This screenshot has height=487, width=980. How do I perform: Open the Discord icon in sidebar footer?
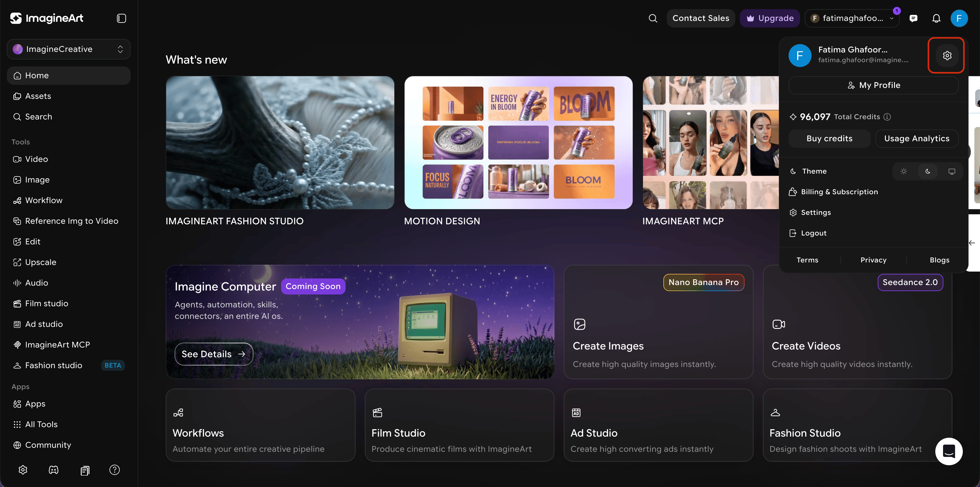54,470
